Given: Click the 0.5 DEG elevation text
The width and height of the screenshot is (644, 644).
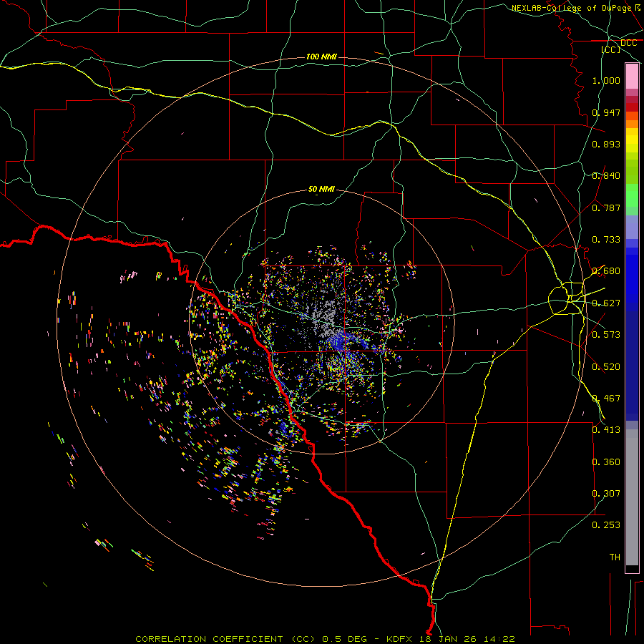Looking at the screenshot, I should click(344, 639).
